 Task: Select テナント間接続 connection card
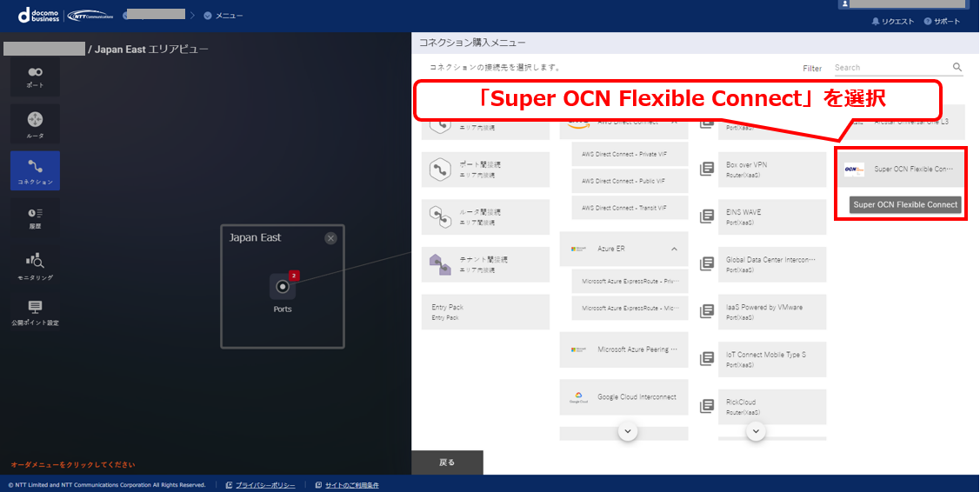tap(485, 264)
